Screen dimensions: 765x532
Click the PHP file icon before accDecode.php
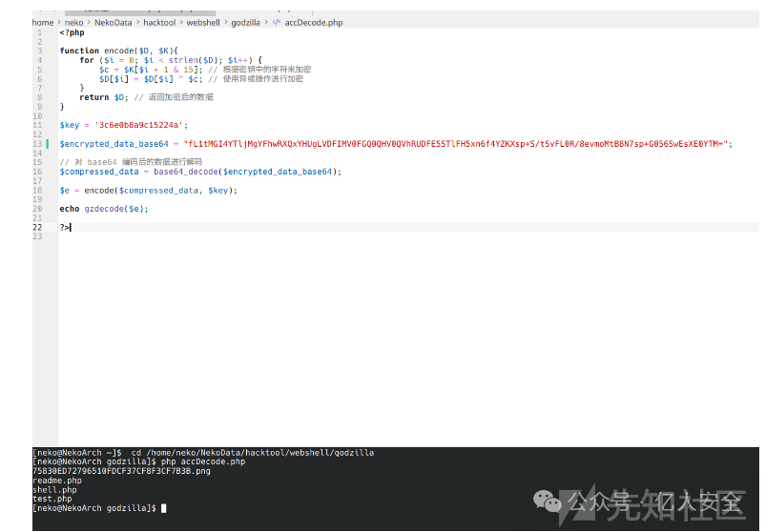pyautogui.click(x=276, y=23)
